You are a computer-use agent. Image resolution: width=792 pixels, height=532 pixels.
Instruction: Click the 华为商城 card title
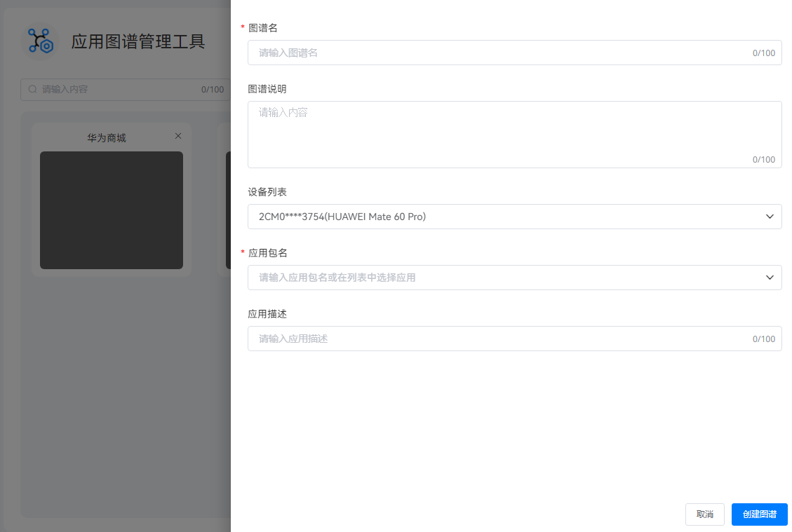tap(107, 138)
